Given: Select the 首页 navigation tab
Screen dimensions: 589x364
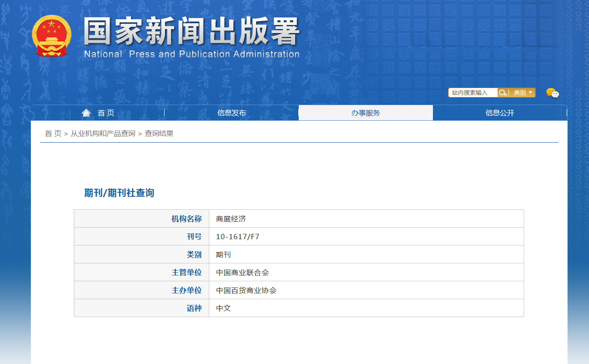Looking at the screenshot, I should [x=104, y=113].
